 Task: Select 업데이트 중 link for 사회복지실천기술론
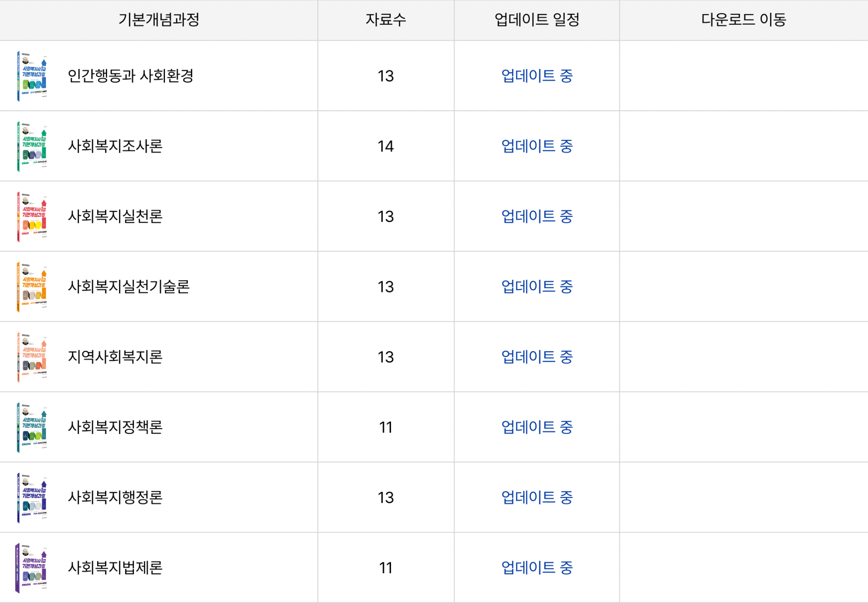coord(537,287)
